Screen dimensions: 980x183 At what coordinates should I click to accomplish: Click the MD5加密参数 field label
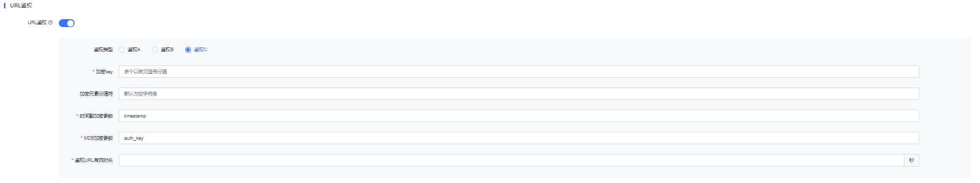tap(98, 138)
